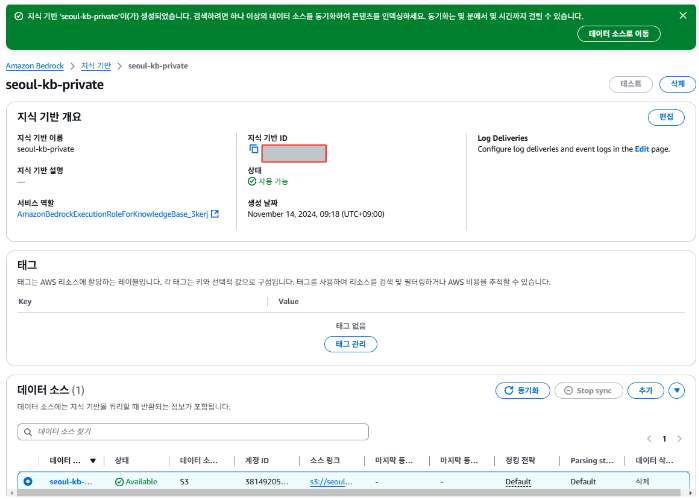Expand the dropdown arrow beside 추가

[676, 390]
